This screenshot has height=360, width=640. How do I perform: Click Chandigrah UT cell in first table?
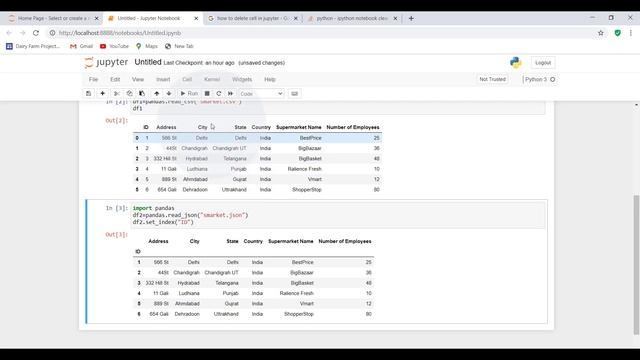pos(229,148)
